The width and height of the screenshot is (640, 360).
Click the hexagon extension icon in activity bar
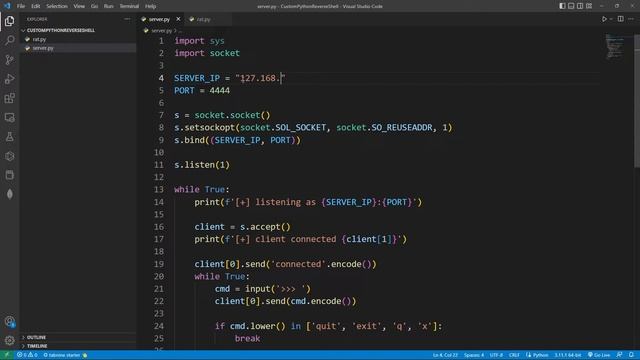[9, 156]
